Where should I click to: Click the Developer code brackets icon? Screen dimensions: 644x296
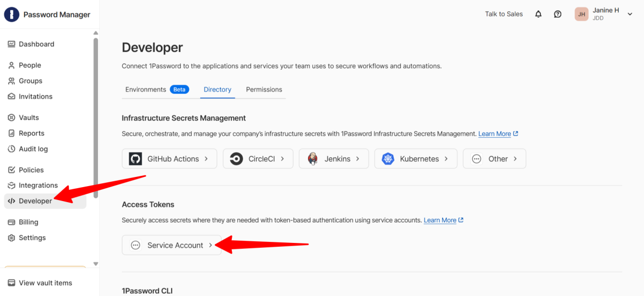(x=11, y=201)
